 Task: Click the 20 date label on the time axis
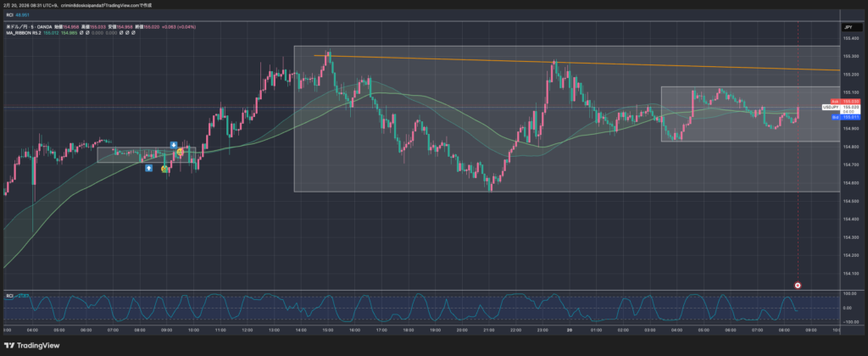pyautogui.click(x=569, y=329)
